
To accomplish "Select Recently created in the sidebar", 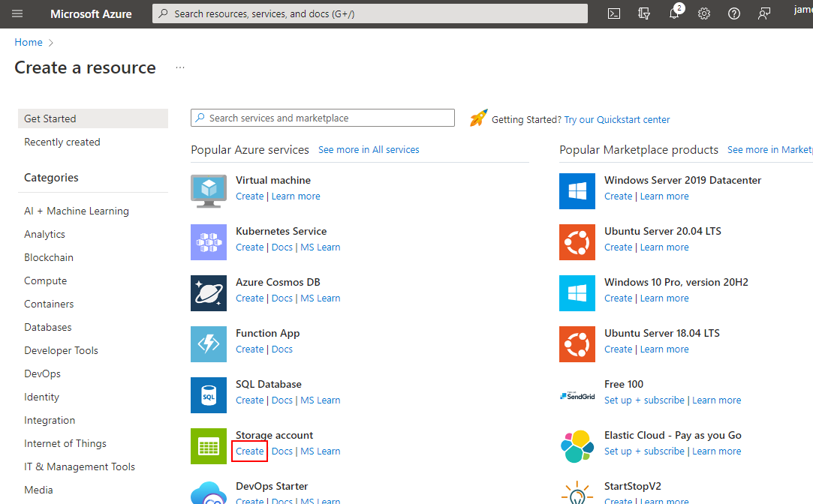I will (62, 142).
